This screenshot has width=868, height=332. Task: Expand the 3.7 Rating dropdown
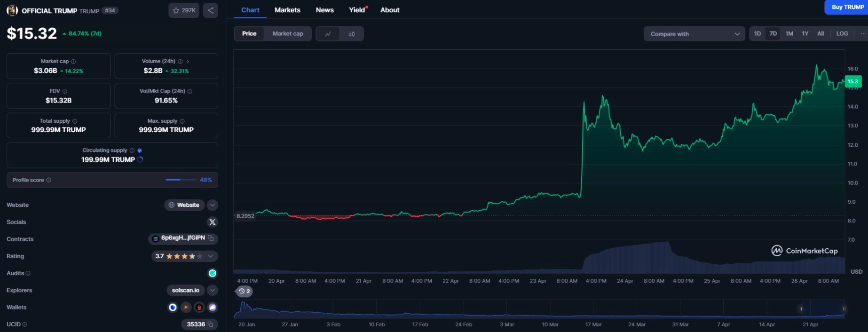(x=210, y=256)
